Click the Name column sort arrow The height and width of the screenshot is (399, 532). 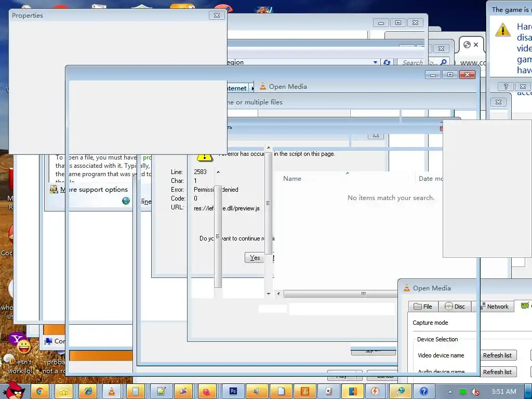tap(347, 173)
